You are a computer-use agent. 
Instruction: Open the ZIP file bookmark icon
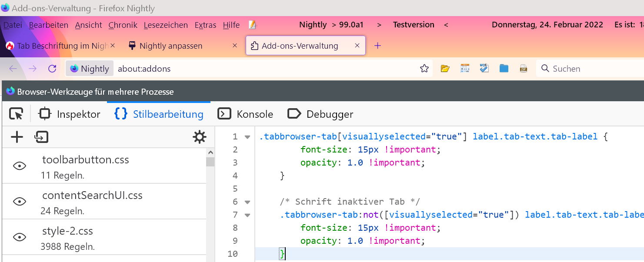click(524, 69)
